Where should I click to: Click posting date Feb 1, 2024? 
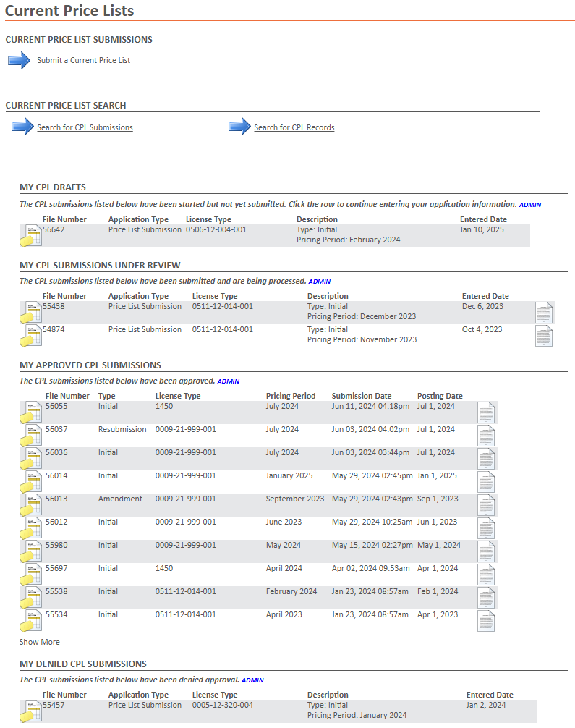437,592
